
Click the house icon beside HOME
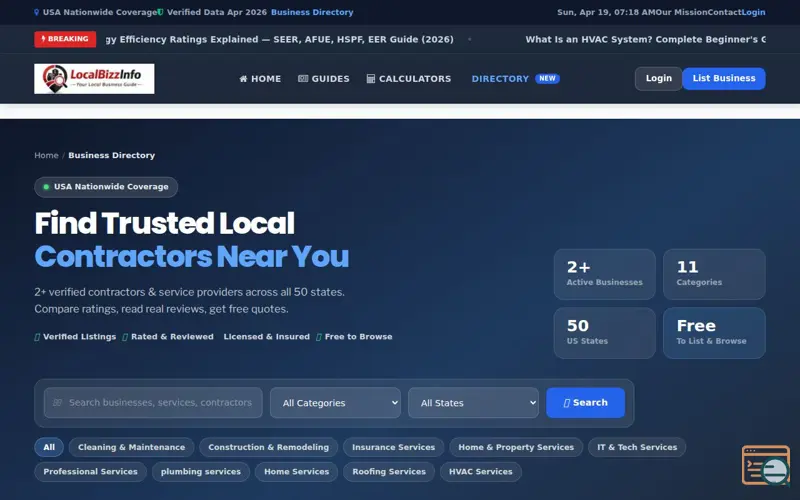tap(243, 79)
